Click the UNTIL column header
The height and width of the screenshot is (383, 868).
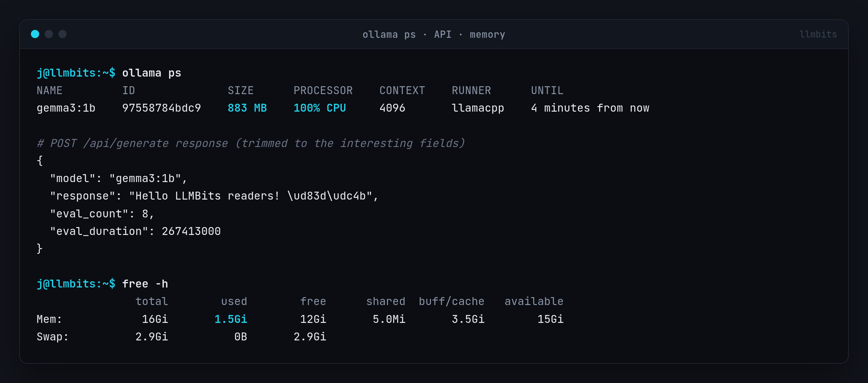point(547,90)
